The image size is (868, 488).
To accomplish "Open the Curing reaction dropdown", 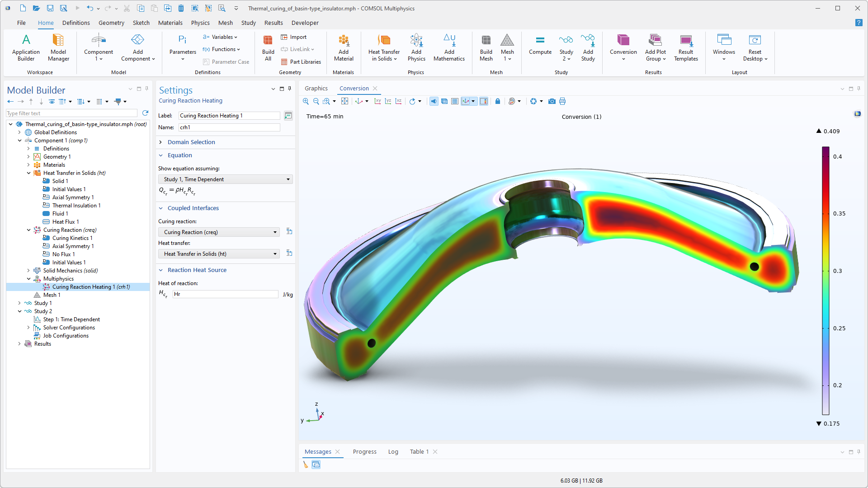I will [x=219, y=232].
